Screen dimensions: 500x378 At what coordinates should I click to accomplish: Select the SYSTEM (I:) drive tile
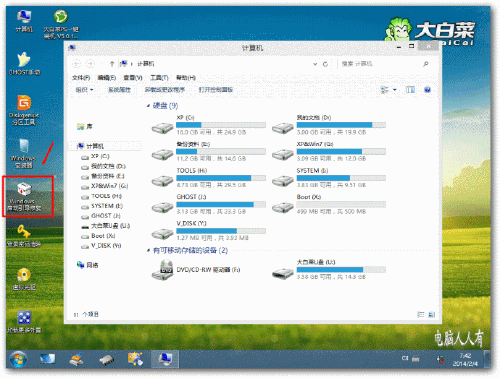[329, 178]
